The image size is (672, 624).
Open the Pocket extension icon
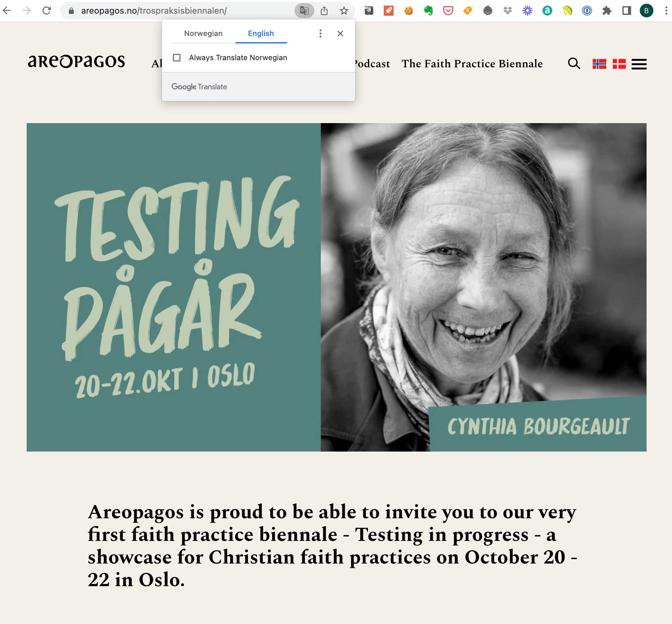point(448,11)
